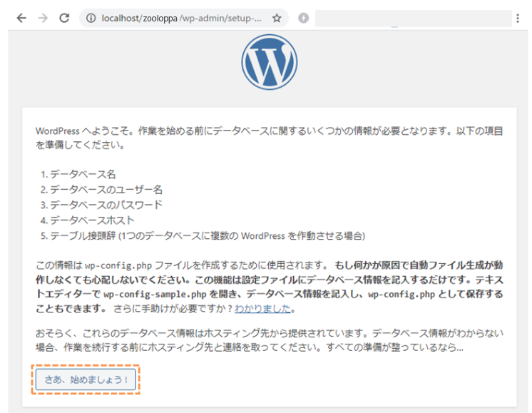Click list item データベース名

pyautogui.click(x=83, y=175)
